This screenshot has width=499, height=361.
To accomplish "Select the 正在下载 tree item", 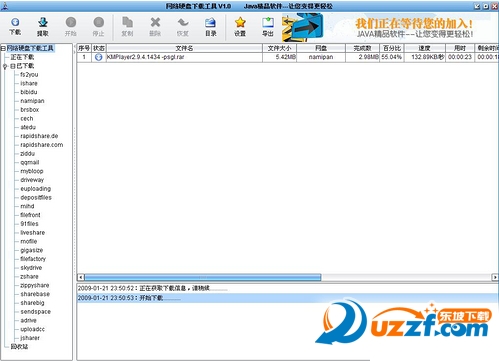I will tap(22, 57).
